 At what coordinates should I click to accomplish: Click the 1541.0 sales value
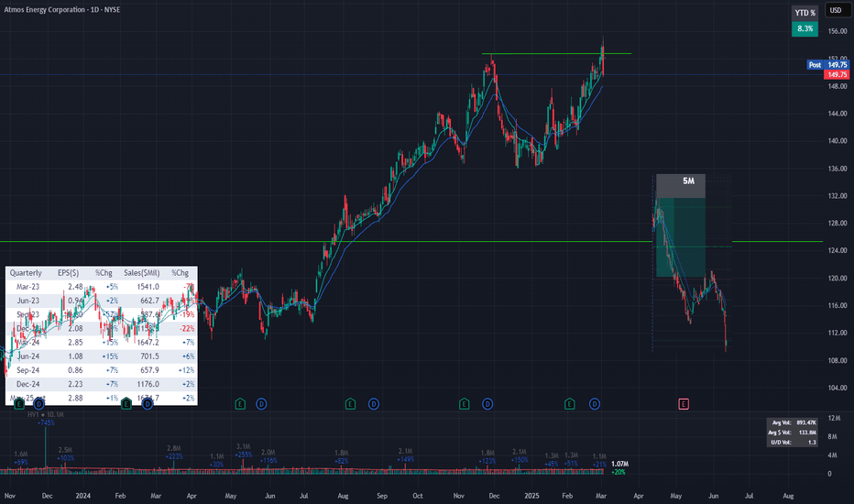pyautogui.click(x=148, y=287)
